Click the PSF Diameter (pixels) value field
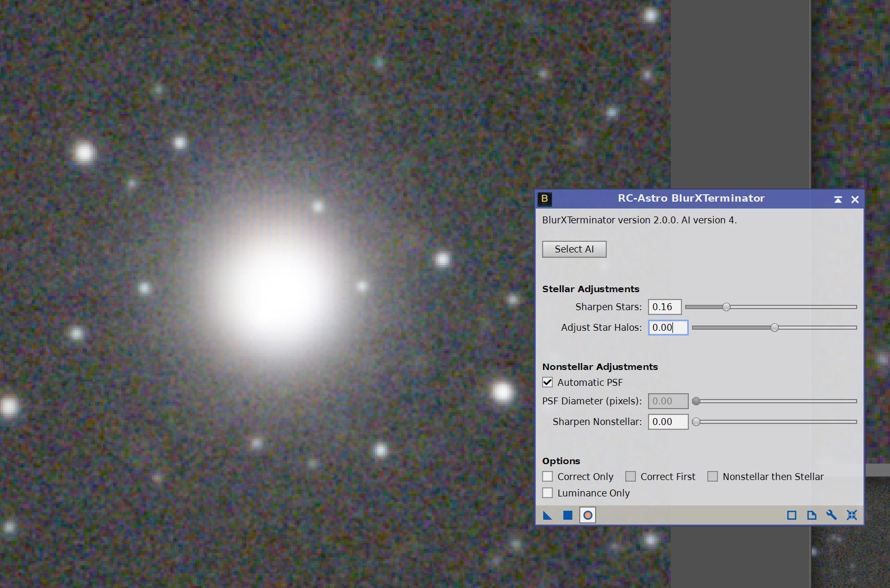The width and height of the screenshot is (890, 588). point(668,401)
